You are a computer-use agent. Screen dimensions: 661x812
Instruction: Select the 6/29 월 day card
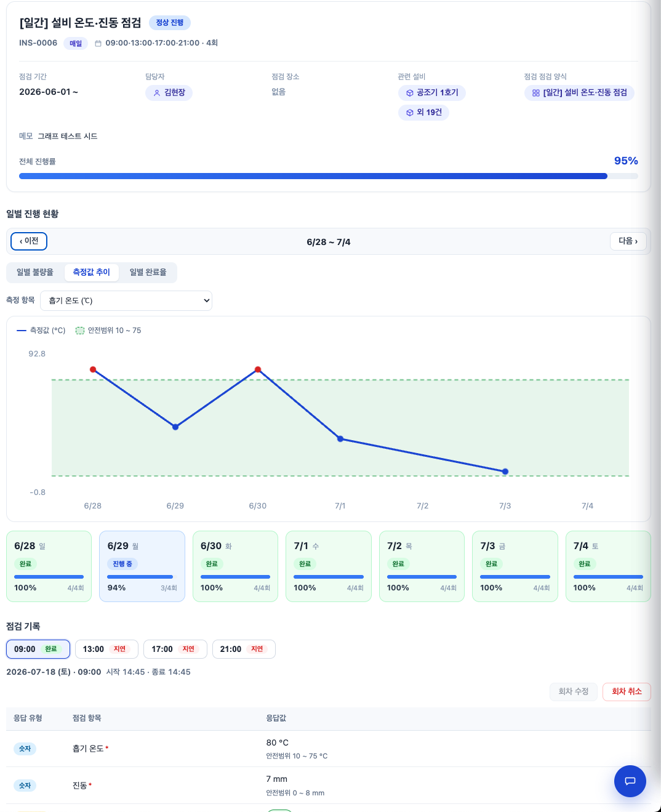(142, 566)
